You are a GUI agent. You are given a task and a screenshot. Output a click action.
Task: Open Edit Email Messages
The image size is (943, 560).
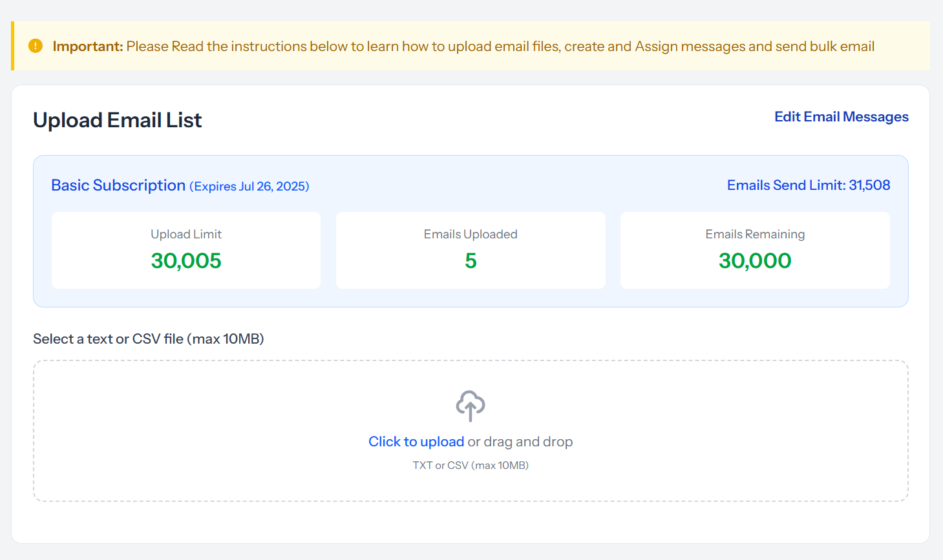tap(841, 116)
